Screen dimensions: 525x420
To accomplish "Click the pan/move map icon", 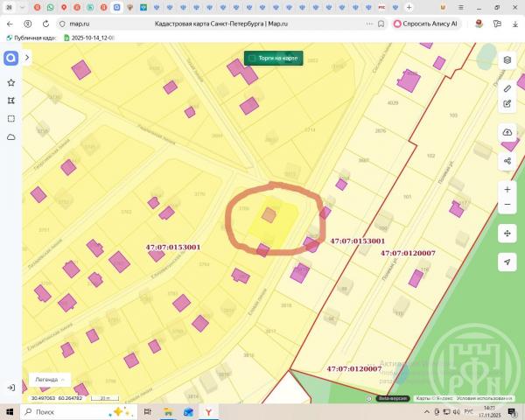I will tap(507, 234).
